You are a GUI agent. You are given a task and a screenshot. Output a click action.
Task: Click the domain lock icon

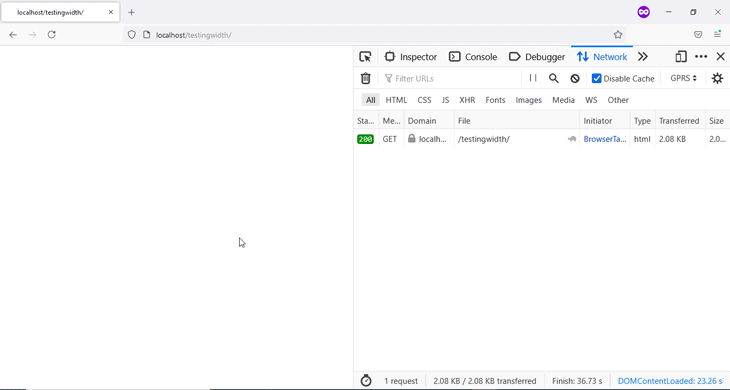coord(412,139)
